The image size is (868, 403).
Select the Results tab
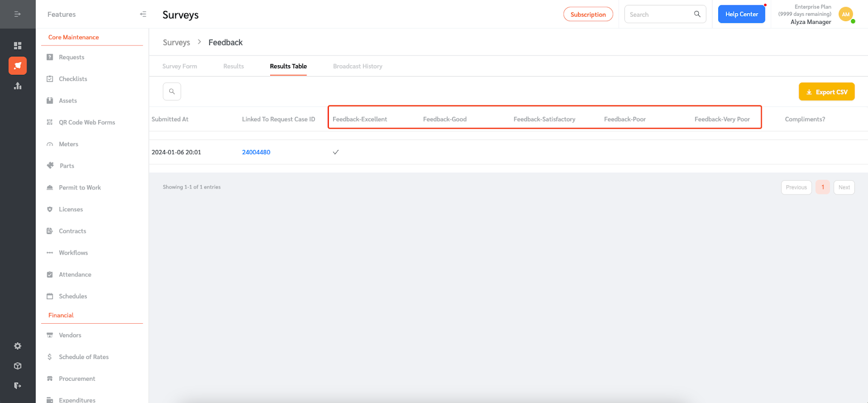233,66
